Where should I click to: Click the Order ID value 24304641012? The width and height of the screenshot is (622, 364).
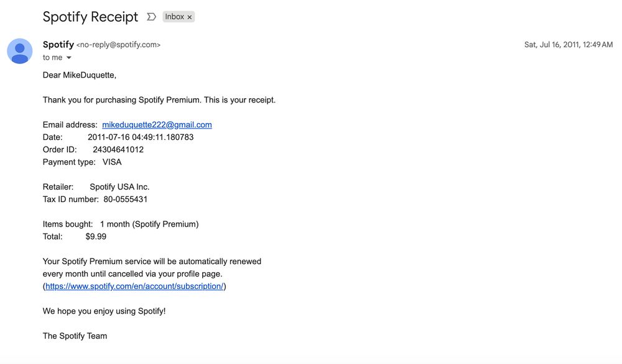[118, 150]
